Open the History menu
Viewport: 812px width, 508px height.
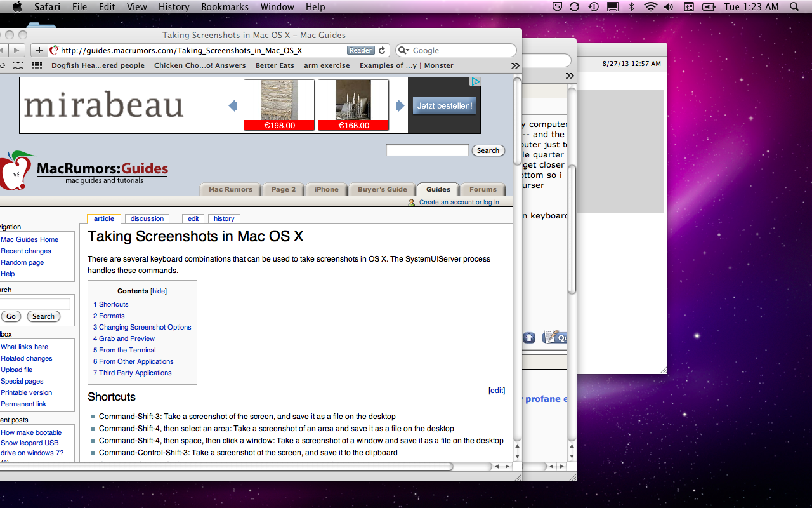(x=174, y=7)
